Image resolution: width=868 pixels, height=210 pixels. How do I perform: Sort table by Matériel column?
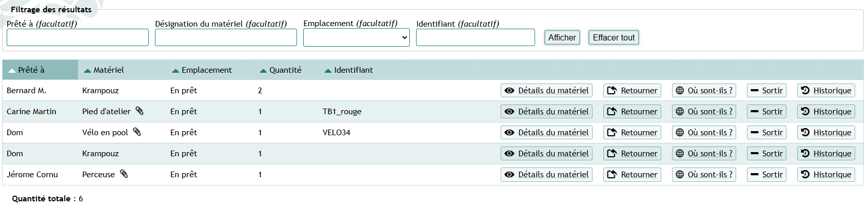coord(108,70)
